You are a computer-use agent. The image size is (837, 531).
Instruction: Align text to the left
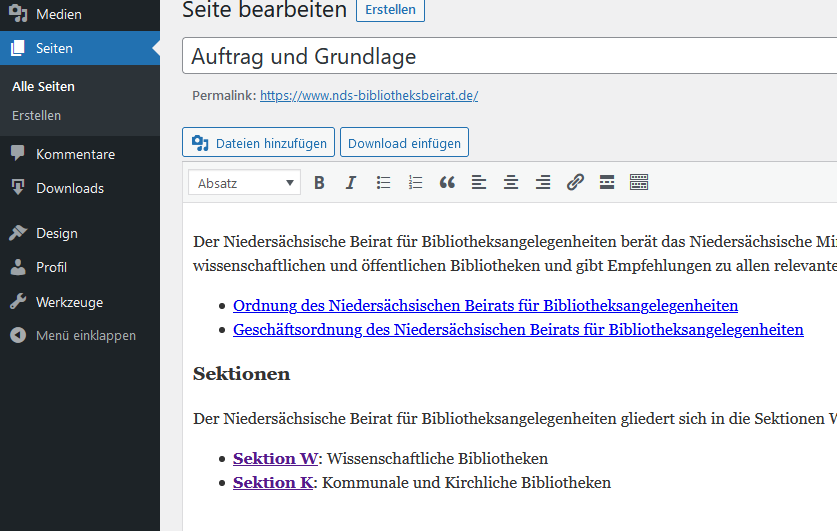[x=479, y=182]
